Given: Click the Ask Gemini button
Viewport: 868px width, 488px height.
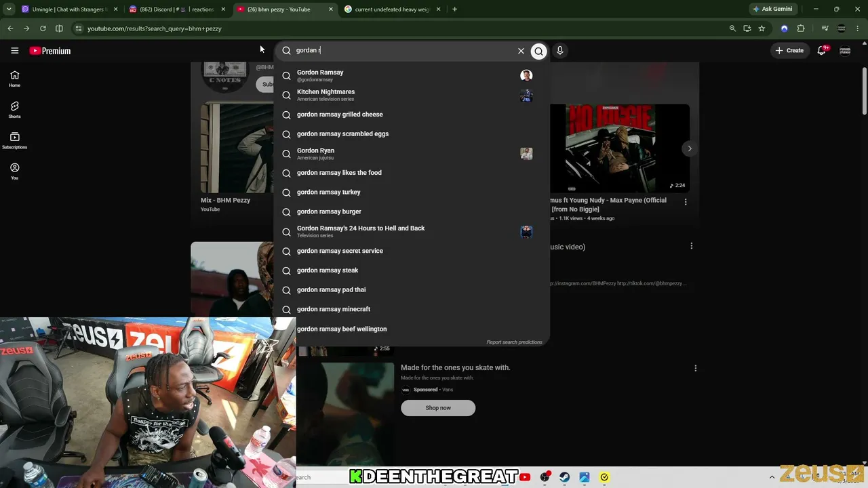Looking at the screenshot, I should [x=772, y=9].
